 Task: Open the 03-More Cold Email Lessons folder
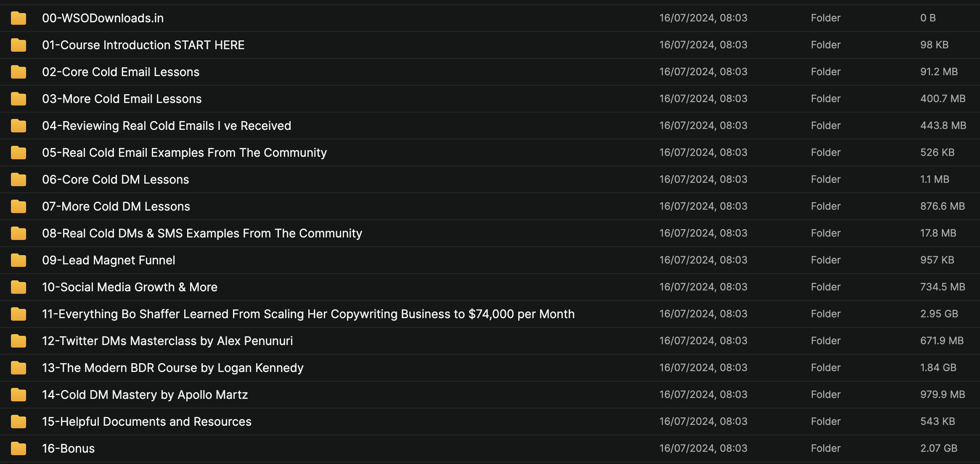click(x=122, y=99)
